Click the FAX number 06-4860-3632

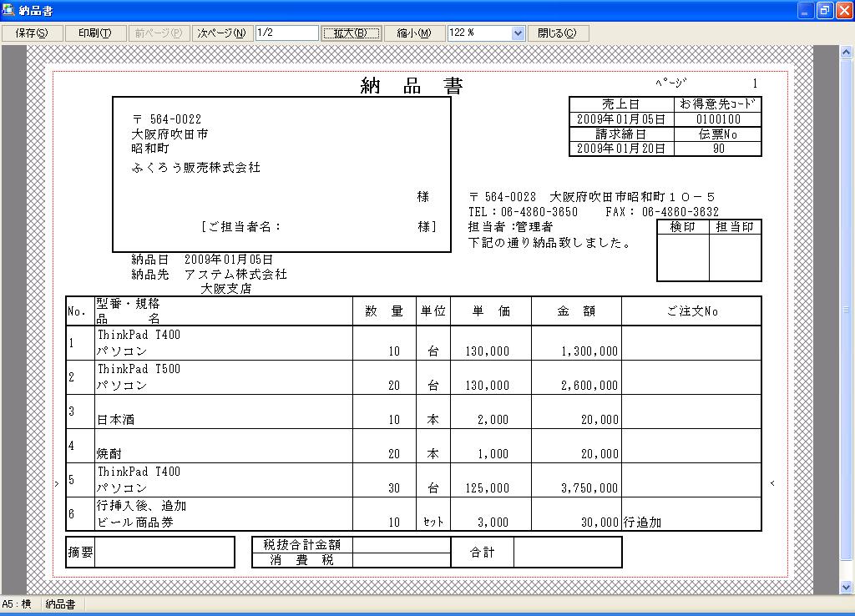click(x=680, y=211)
